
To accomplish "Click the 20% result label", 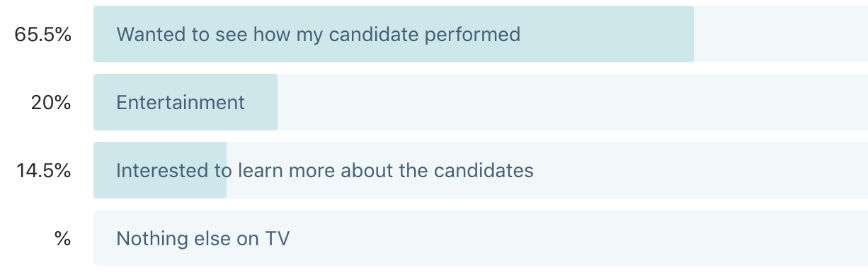I will 51,102.
